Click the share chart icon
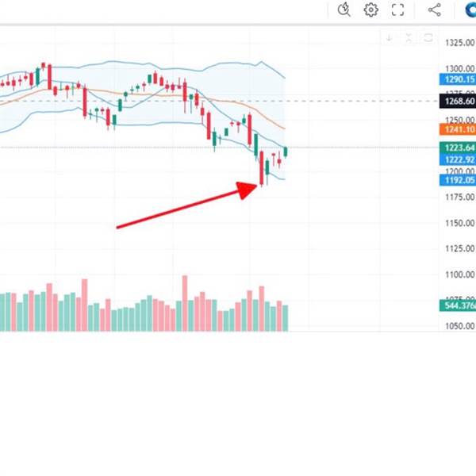476x476 pixels. pyautogui.click(x=434, y=10)
